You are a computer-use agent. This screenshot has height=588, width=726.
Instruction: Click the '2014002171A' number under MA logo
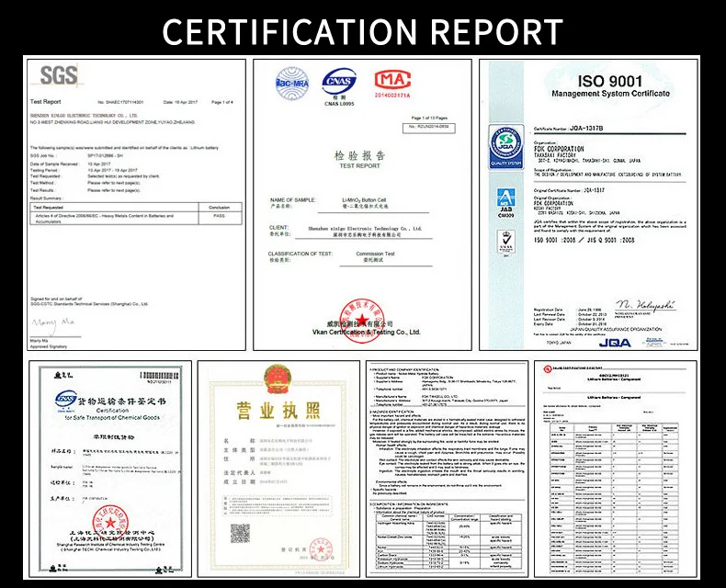[x=392, y=96]
